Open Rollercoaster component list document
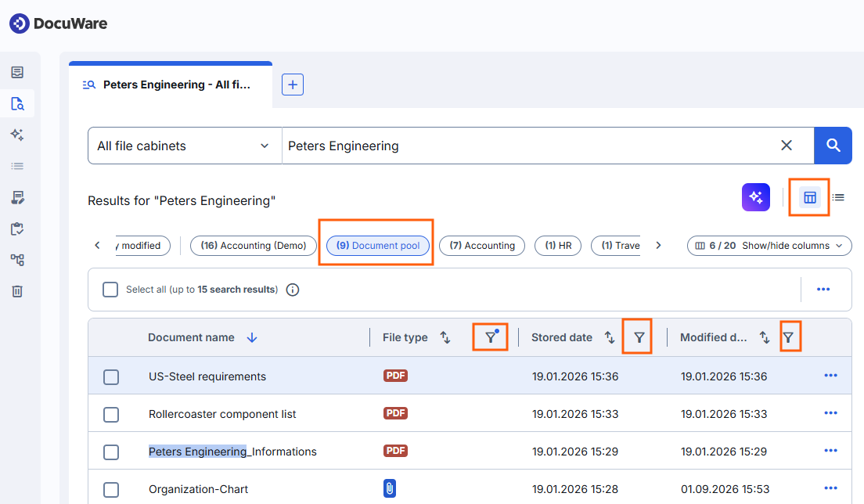 [222, 414]
